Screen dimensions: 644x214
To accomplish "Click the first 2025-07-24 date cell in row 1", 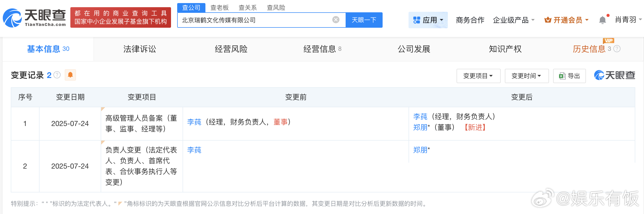I will click(x=70, y=123).
